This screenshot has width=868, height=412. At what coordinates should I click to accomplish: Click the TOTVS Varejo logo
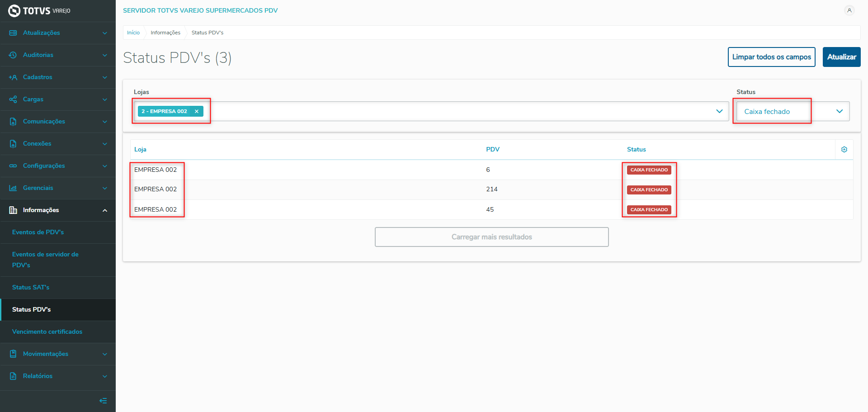[39, 10]
